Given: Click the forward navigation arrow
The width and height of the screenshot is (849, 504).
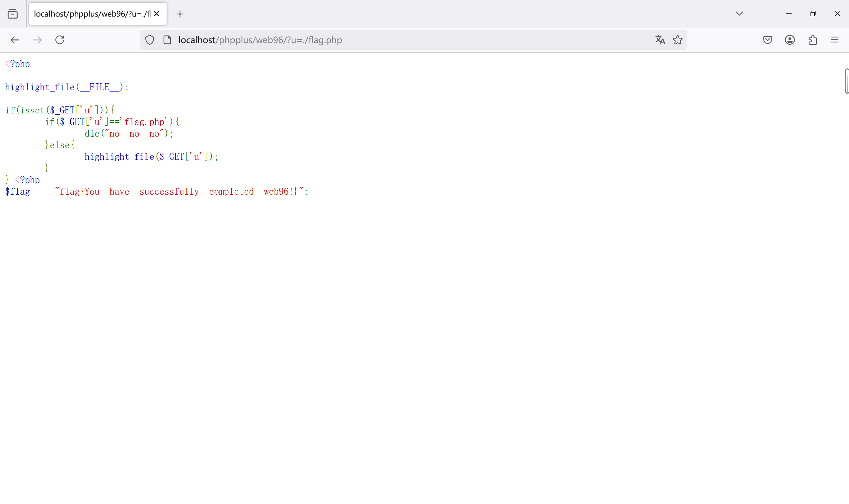Looking at the screenshot, I should click(38, 40).
